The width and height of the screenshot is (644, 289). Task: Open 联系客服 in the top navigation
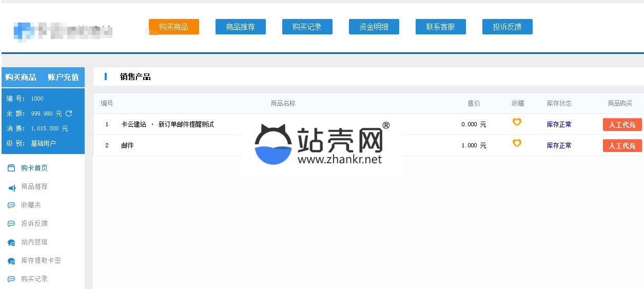tap(440, 27)
